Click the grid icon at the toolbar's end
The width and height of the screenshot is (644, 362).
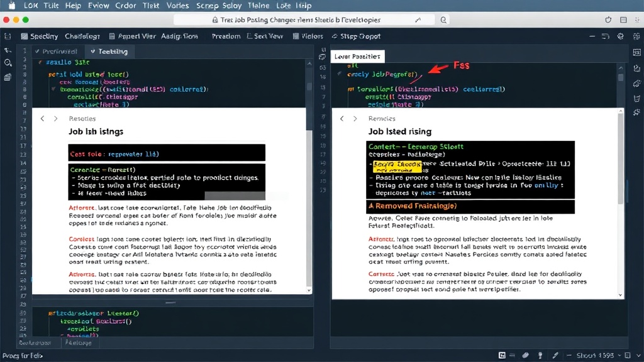636,36
